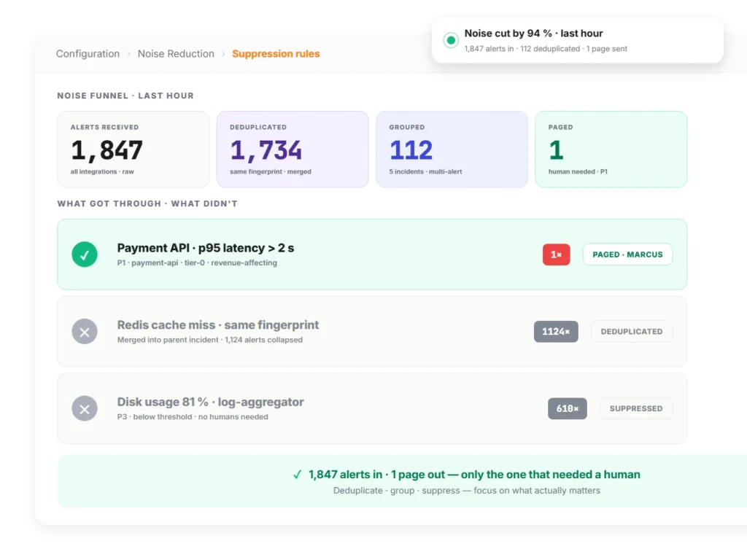
Task: Click breadcrumb chevron after Configuration
Action: [128, 54]
